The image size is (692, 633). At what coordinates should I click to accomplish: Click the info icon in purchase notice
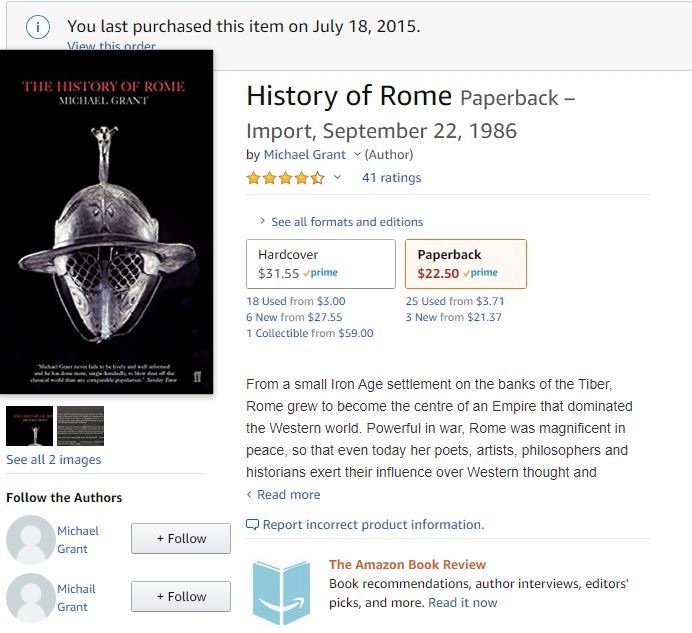38,27
